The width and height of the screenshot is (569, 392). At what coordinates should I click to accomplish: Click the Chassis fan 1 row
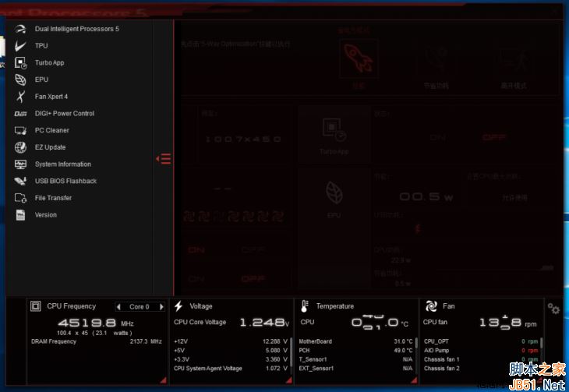coord(481,359)
